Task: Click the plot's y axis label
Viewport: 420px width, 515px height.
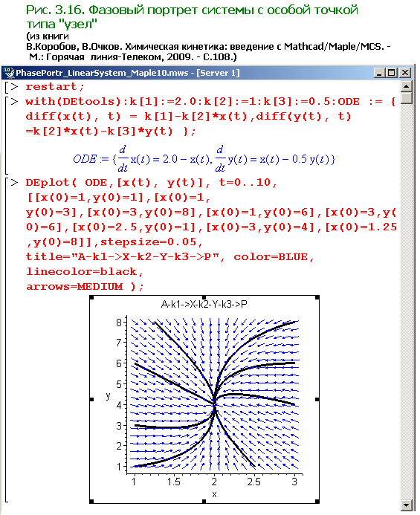Action: 108,396
